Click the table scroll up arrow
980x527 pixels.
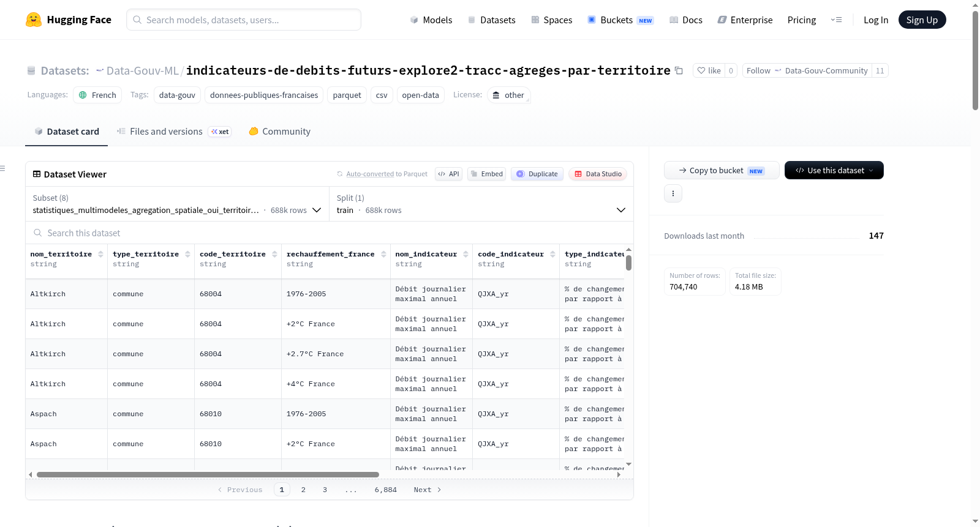coord(628,250)
